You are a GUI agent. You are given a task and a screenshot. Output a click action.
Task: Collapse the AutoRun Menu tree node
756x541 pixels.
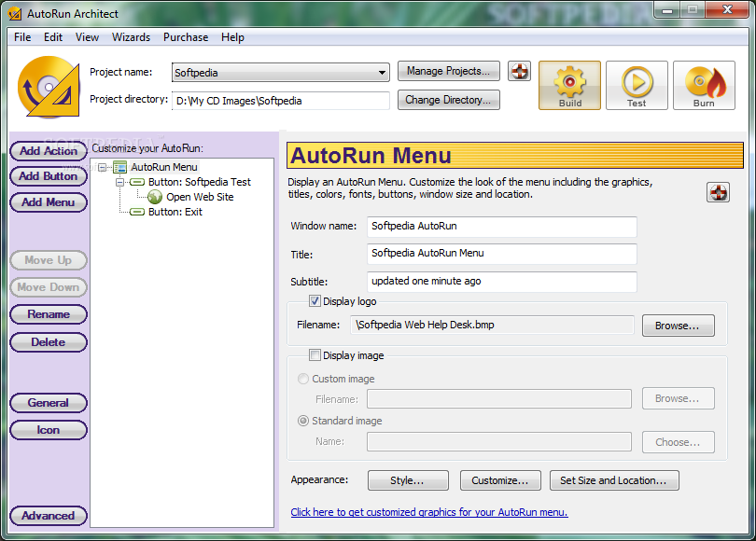tap(103, 168)
